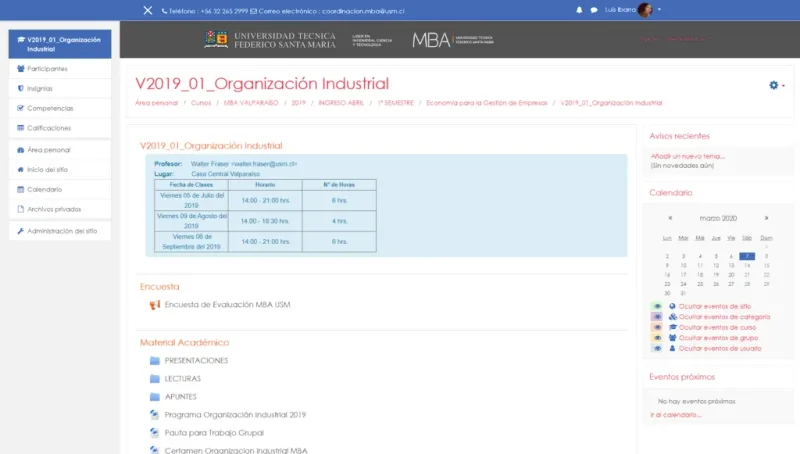Open MBA VALPARAÍSO breadcrumb link

251,103
